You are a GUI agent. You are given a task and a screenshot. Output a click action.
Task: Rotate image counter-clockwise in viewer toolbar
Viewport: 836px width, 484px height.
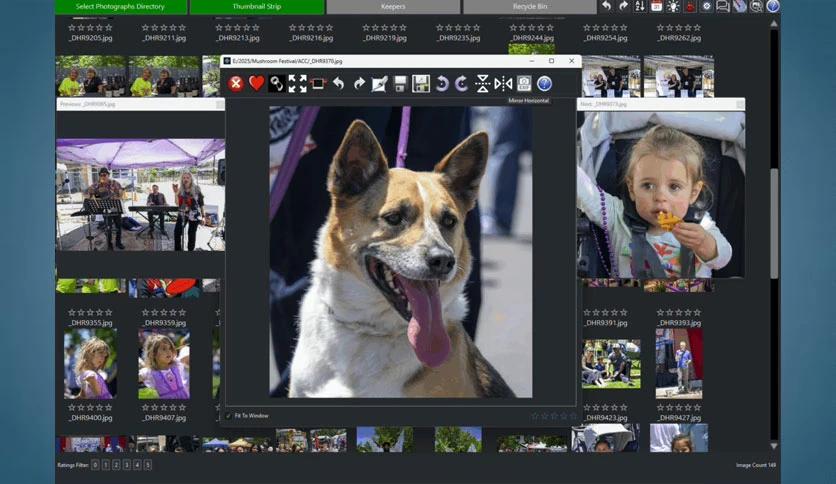[x=441, y=84]
